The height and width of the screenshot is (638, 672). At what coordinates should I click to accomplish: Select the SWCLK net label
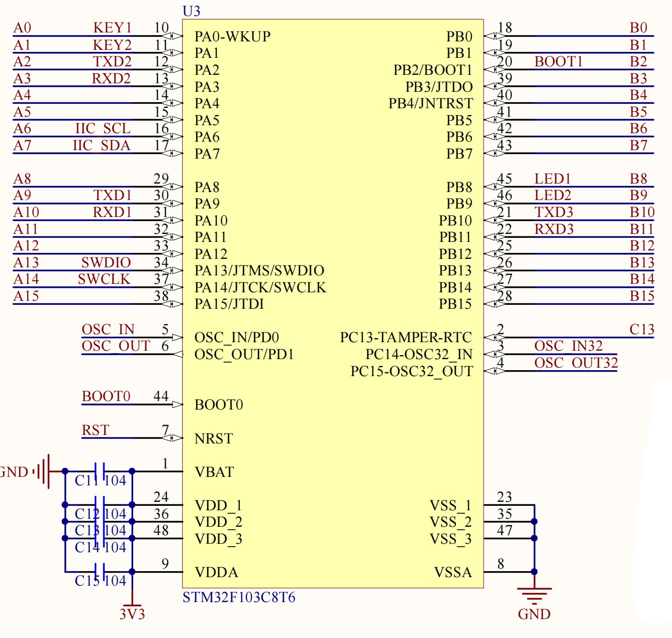pyautogui.click(x=104, y=279)
